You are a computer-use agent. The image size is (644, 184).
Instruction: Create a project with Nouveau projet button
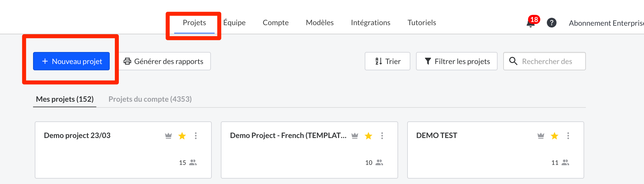(71, 61)
